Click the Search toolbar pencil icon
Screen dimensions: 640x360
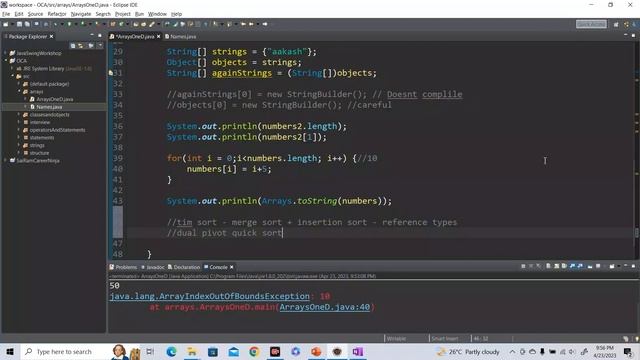152,24
